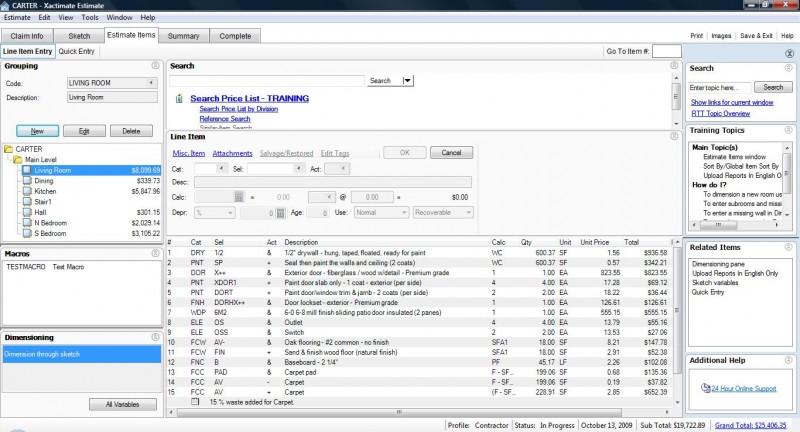
Task: Click the Dining room icon in tree
Action: (27, 181)
